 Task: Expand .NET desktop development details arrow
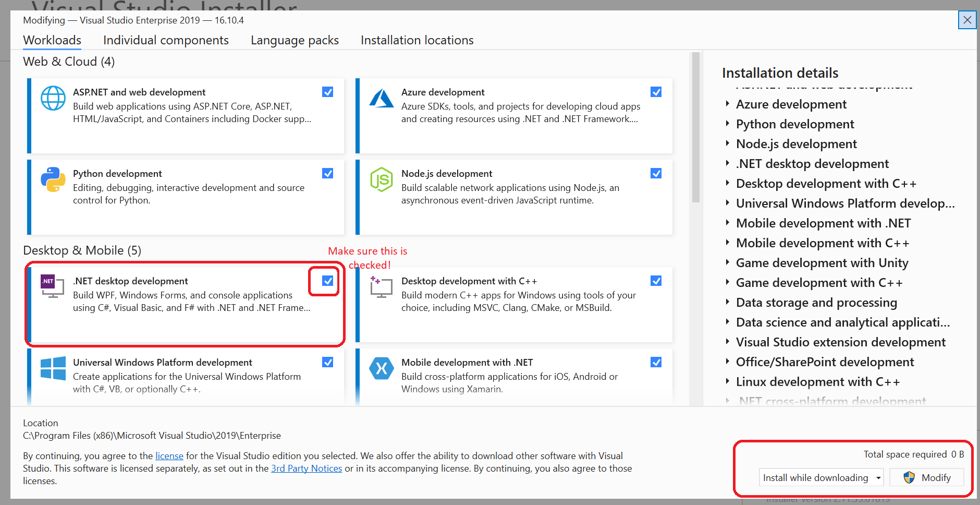[727, 163]
